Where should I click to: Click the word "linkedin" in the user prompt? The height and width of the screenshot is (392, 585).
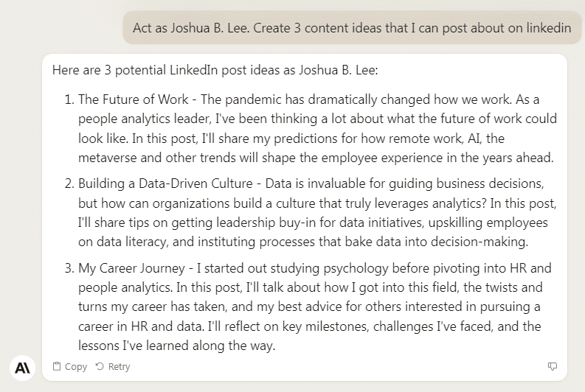[547, 28]
